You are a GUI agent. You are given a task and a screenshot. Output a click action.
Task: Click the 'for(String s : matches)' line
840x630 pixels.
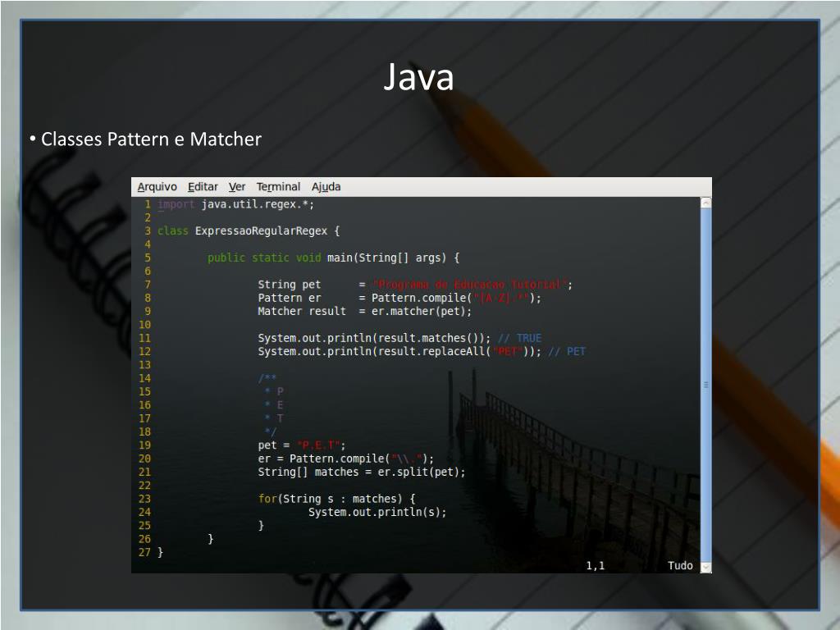point(336,499)
